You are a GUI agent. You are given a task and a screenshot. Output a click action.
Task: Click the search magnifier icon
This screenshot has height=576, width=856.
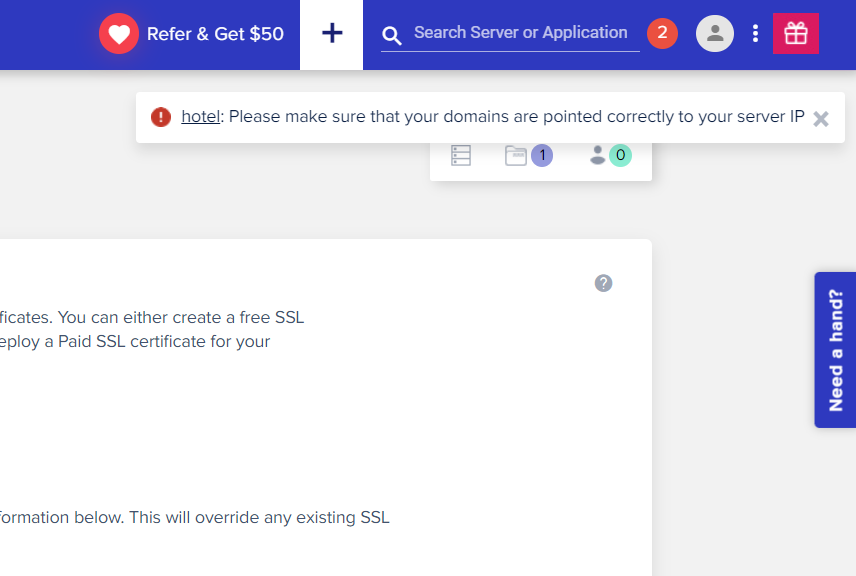pos(391,34)
